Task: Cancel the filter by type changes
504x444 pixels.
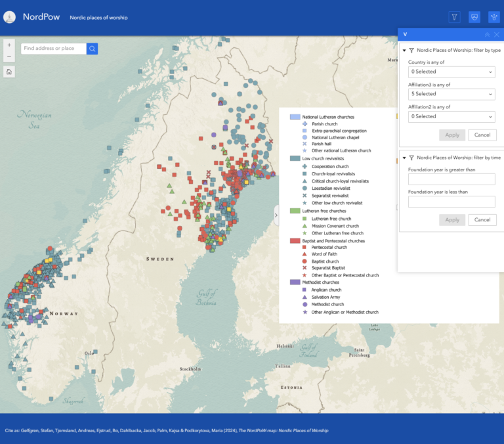Action: coord(482,135)
